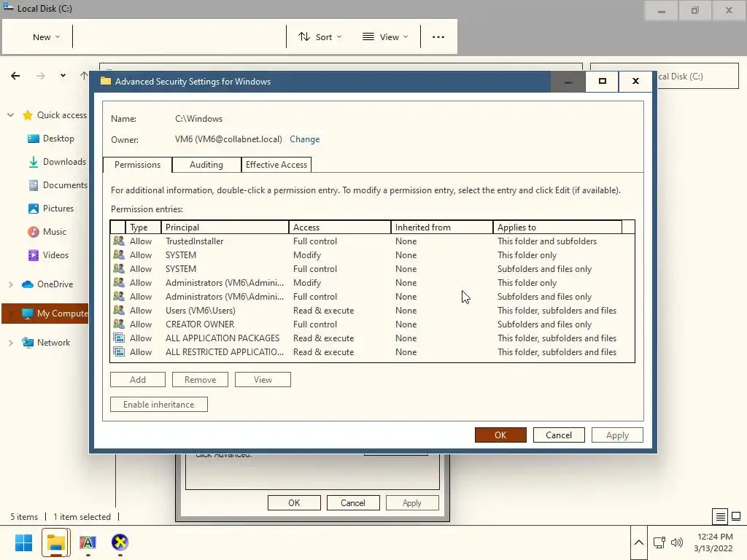Open the Windows Start button
Image resolution: width=747 pixels, height=560 pixels.
click(23, 542)
